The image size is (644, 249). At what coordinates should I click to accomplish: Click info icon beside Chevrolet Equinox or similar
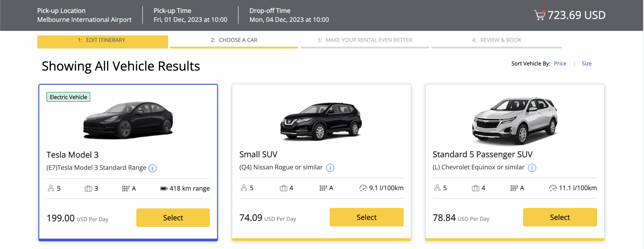[x=532, y=168]
